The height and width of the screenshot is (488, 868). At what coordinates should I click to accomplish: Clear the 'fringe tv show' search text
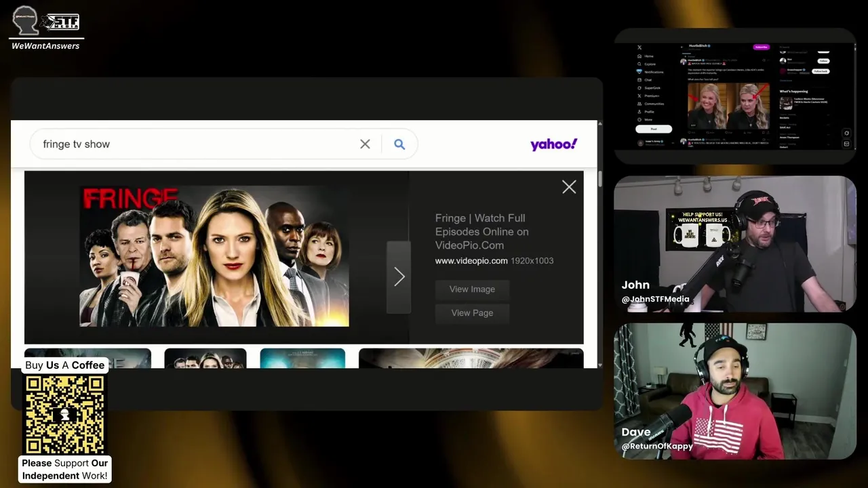click(x=365, y=144)
